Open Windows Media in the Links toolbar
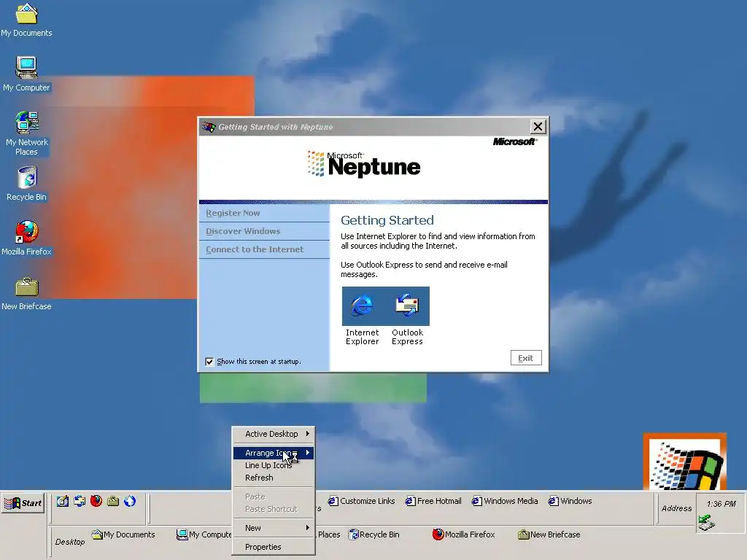The image size is (747, 560). click(x=505, y=501)
